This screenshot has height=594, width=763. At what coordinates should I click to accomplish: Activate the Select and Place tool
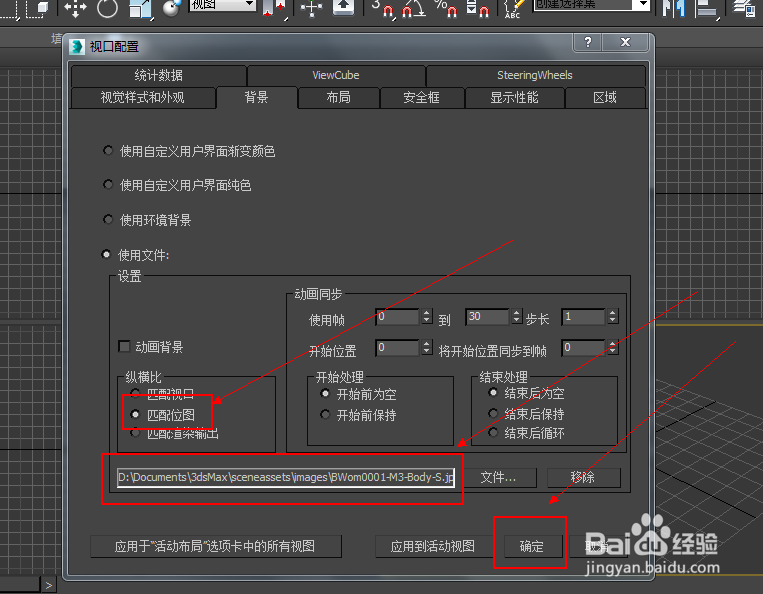point(171,8)
